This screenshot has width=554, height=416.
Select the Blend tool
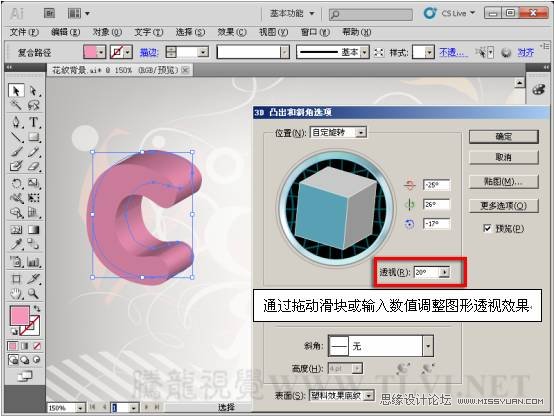coord(34,244)
